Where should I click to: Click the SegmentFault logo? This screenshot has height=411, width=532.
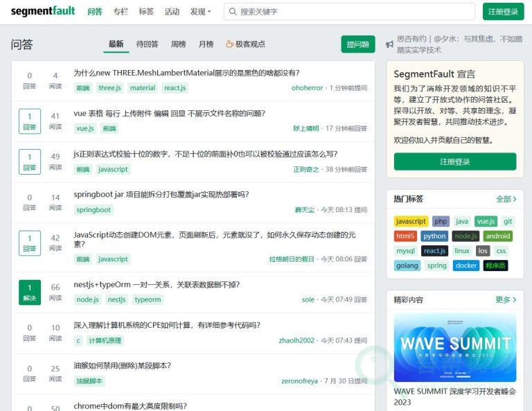[x=42, y=12]
